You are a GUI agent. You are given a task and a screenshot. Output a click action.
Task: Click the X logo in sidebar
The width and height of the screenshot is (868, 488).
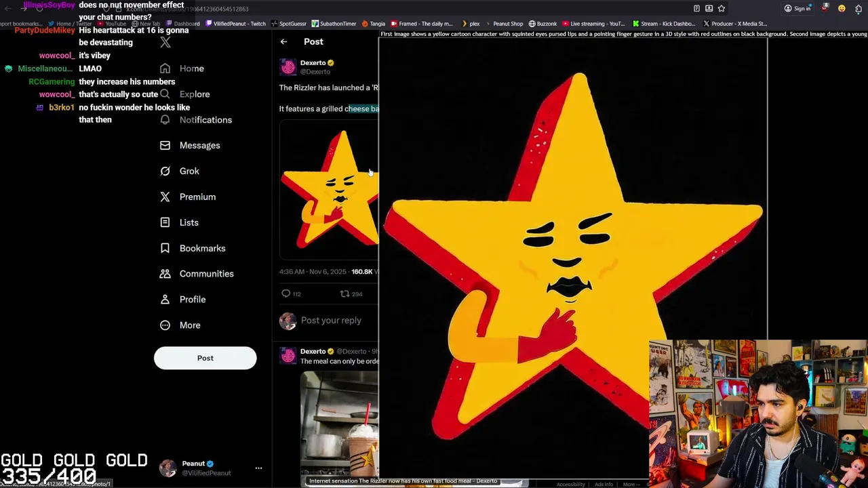point(165,43)
